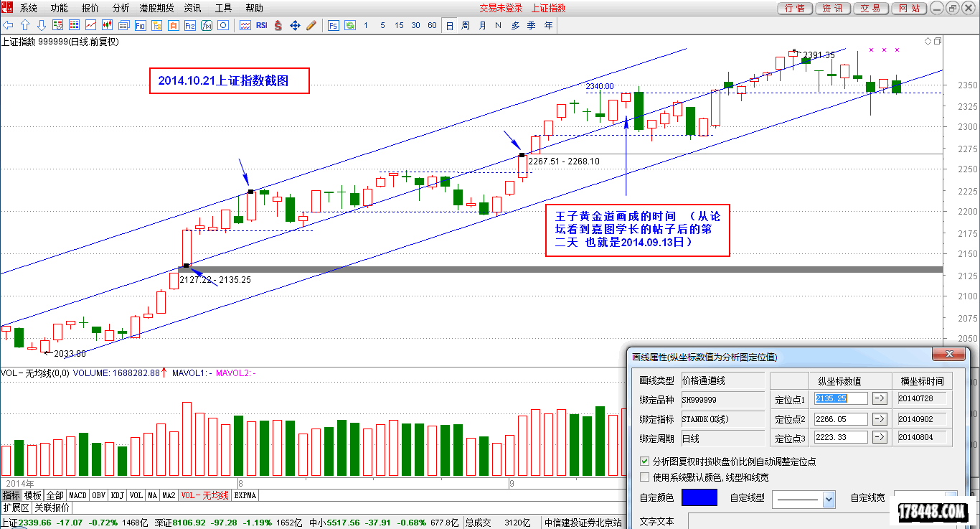Click the 行情 button
Image resolution: width=980 pixels, height=529 pixels.
click(794, 8)
